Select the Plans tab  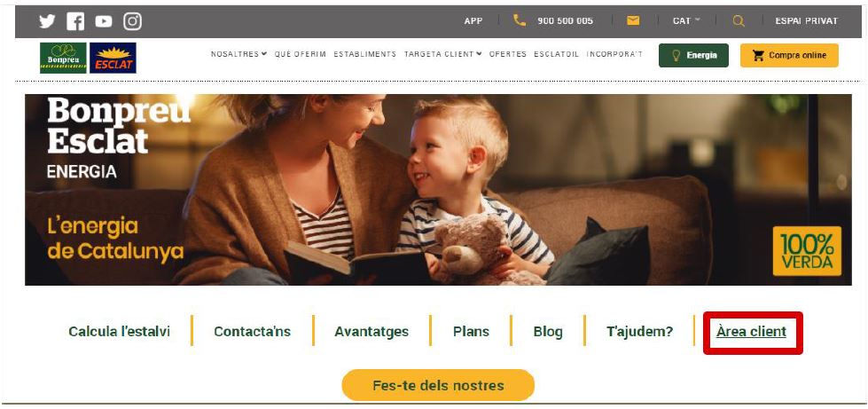[471, 332]
